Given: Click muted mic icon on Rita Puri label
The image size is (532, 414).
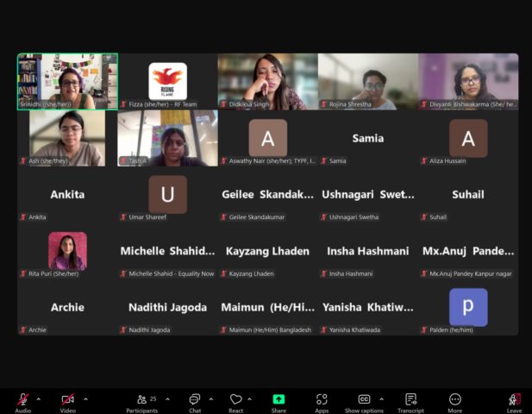Looking at the screenshot, I should click(x=23, y=273).
